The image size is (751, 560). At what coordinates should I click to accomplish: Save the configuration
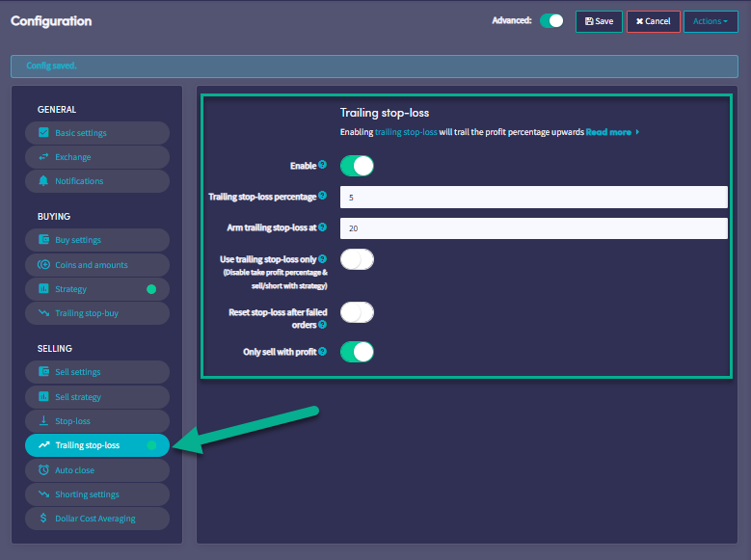pos(599,21)
